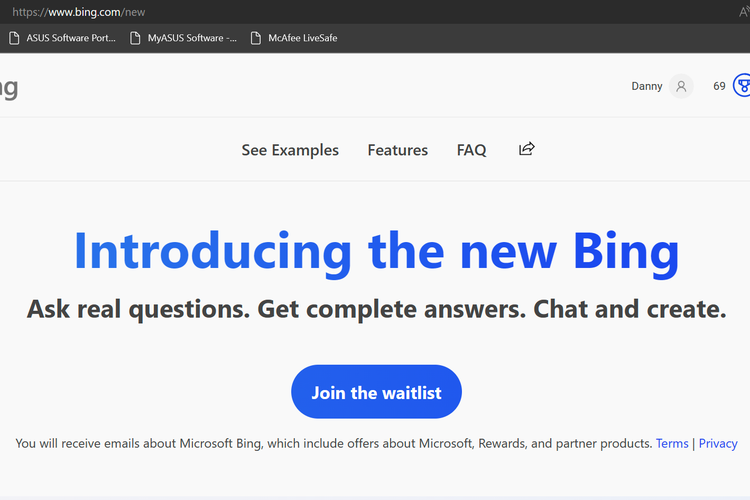Click page icon of ASUS Software Port bookmark
750x500 pixels.
click(14, 39)
